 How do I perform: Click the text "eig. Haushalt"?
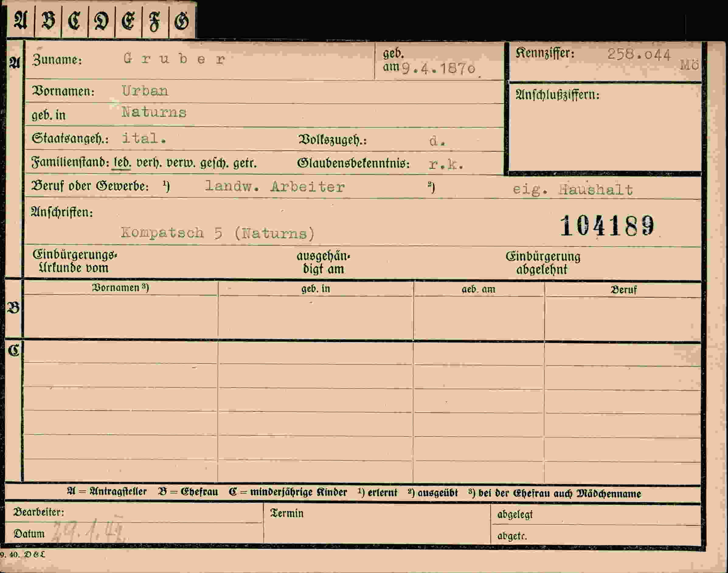[572, 190]
